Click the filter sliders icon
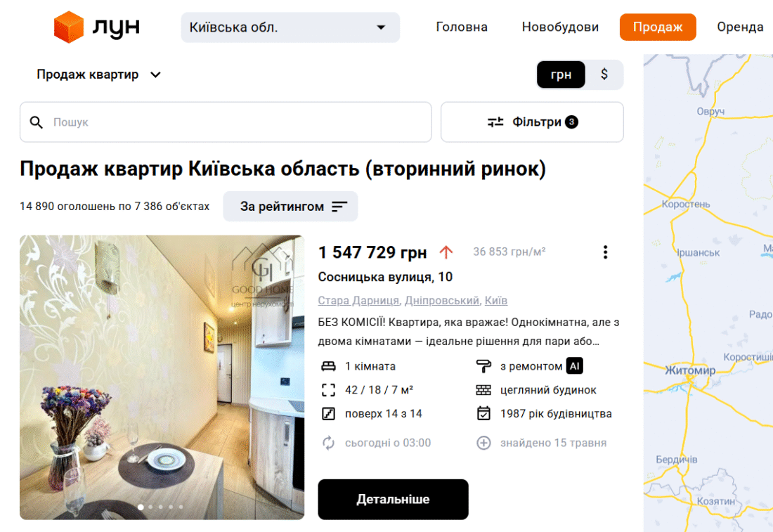 495,122
